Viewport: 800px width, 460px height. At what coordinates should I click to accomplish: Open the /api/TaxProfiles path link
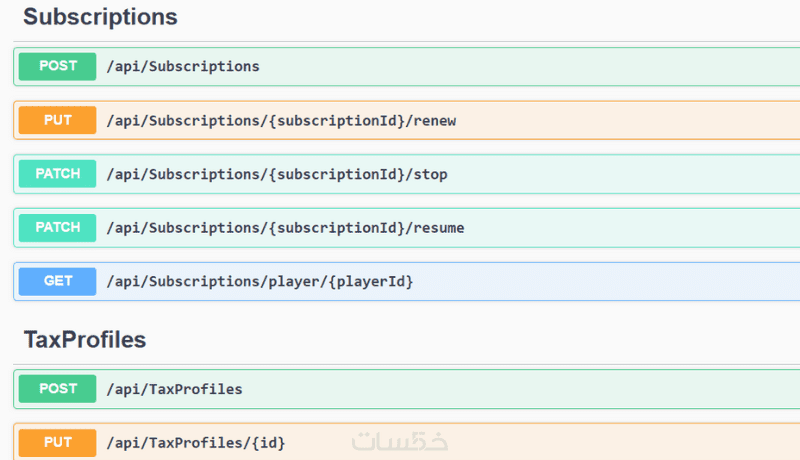[175, 389]
